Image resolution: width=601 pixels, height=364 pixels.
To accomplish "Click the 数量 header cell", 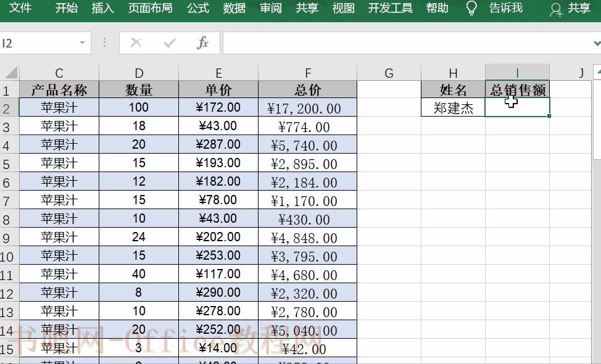I will click(139, 89).
